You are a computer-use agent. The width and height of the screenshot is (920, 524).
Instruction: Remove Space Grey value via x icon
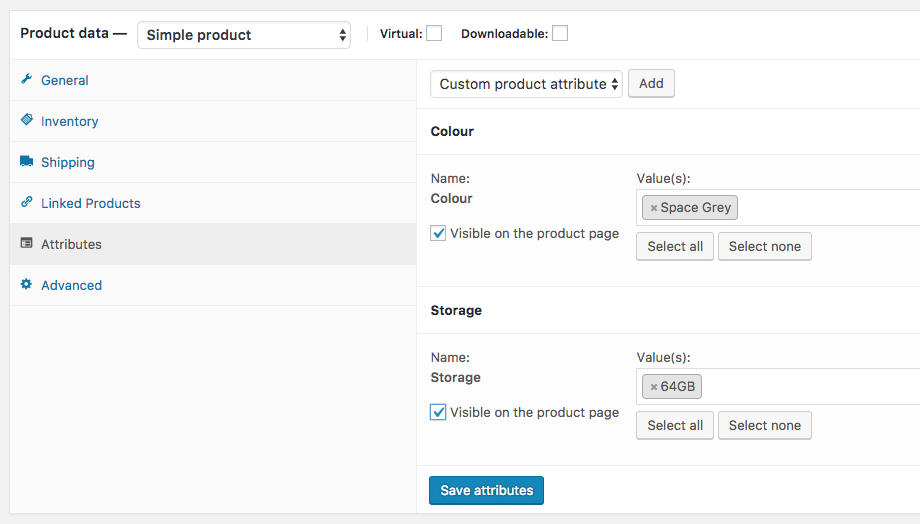click(x=654, y=208)
